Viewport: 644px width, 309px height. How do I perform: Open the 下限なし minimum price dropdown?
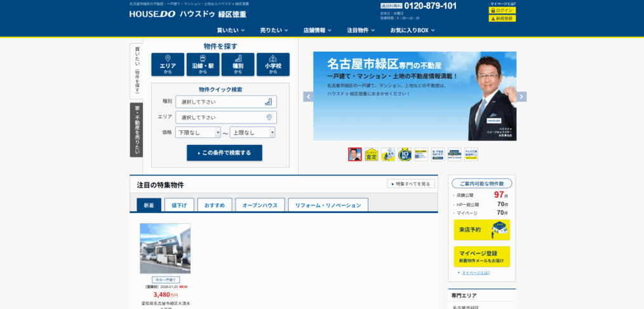pos(199,132)
